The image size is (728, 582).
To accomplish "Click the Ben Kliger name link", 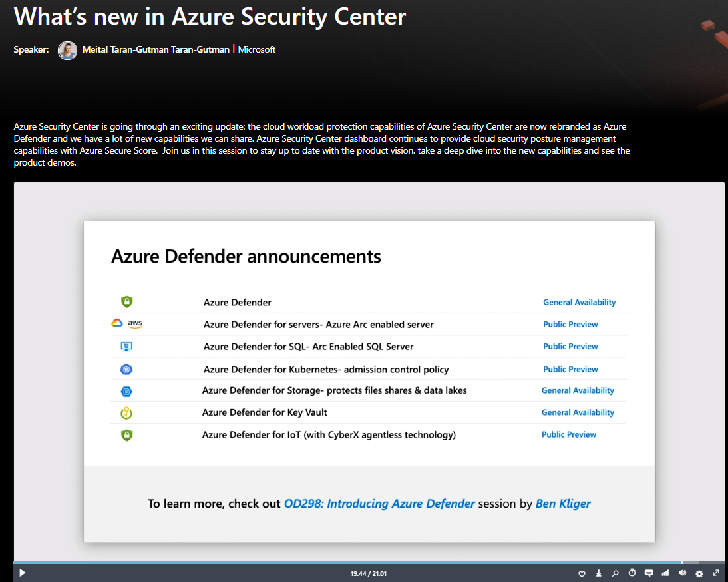I will (x=563, y=504).
